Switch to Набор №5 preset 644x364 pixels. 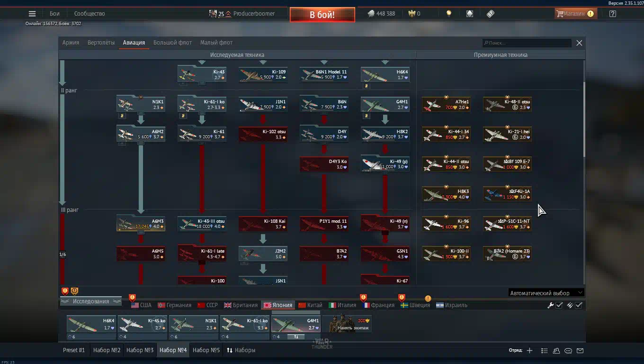(x=206, y=350)
